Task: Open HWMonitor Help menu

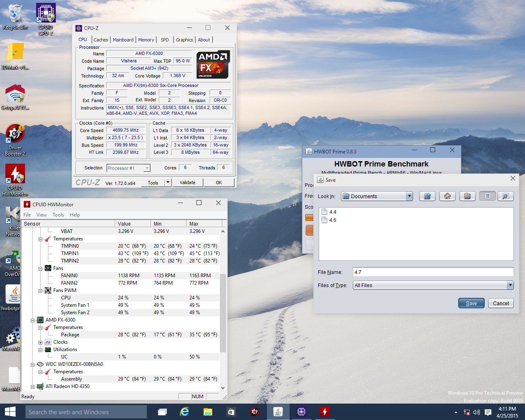Action: pos(75,215)
